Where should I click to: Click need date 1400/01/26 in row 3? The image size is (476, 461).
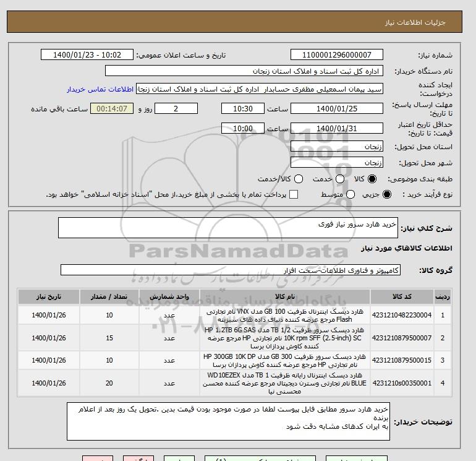click(x=49, y=360)
